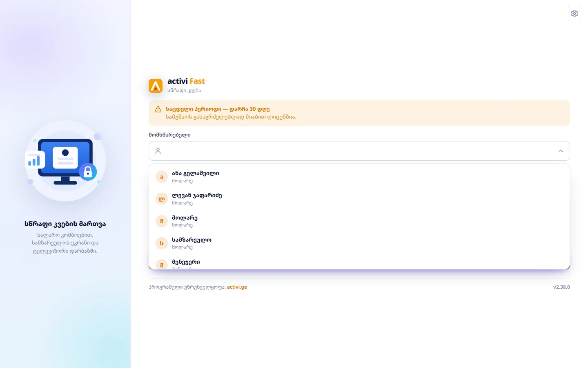This screenshot has height=368, width=588.
Task: Click the user icon inside the dropdown field
Action: [158, 151]
